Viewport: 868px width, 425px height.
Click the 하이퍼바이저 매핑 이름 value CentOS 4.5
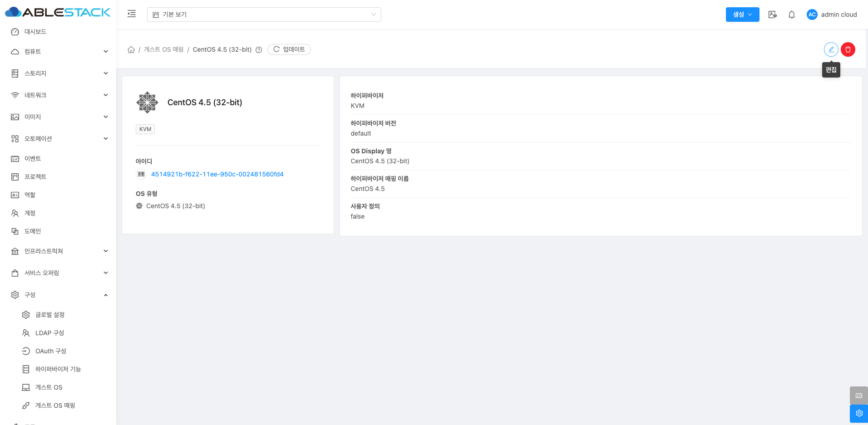pos(368,189)
